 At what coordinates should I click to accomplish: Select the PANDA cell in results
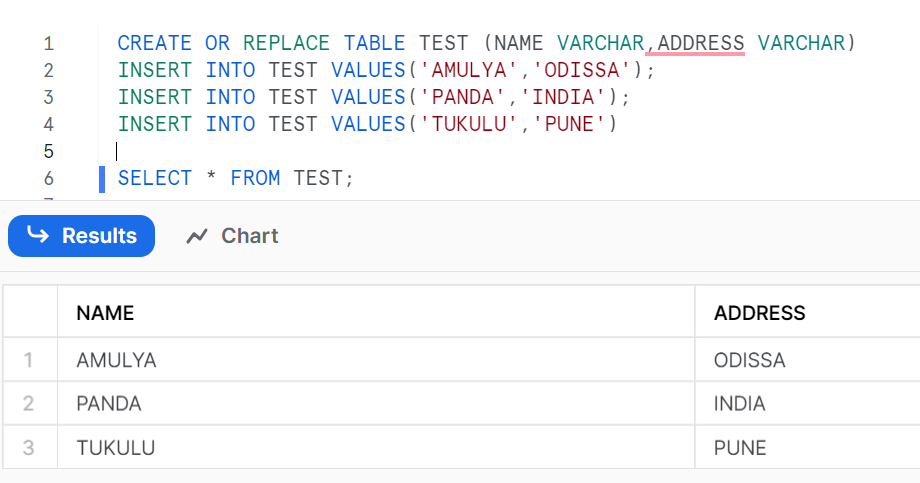click(376, 404)
